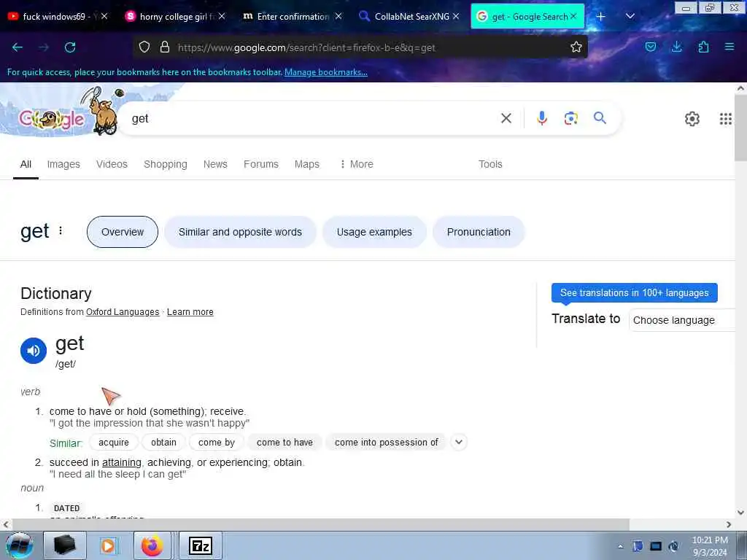Show the Firefox downloads panel
This screenshot has width=747, height=560.
coord(676,47)
